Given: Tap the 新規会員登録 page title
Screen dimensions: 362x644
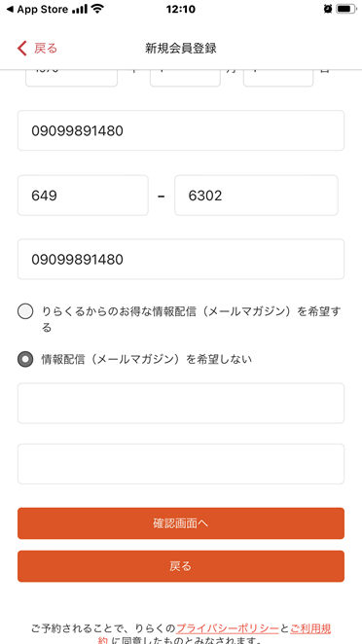Looking at the screenshot, I should [181, 49].
